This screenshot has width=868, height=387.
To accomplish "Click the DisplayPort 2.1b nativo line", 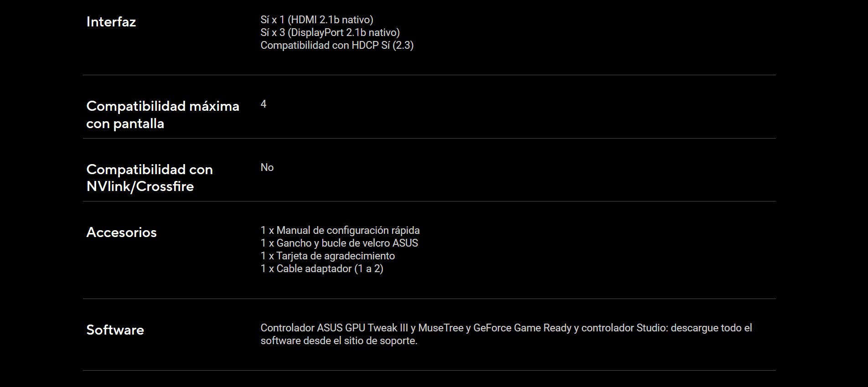I will pos(330,32).
